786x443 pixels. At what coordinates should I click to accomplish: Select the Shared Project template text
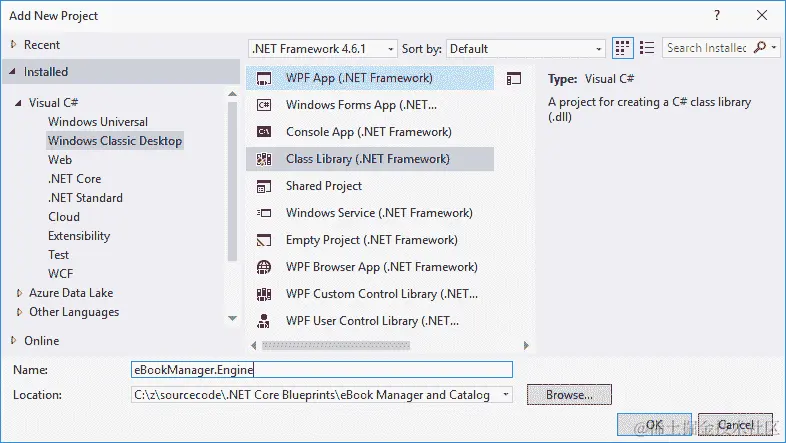pos(324,186)
